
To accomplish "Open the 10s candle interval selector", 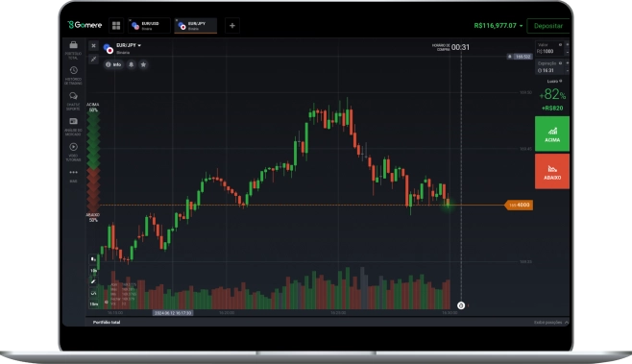I will pos(93,271).
